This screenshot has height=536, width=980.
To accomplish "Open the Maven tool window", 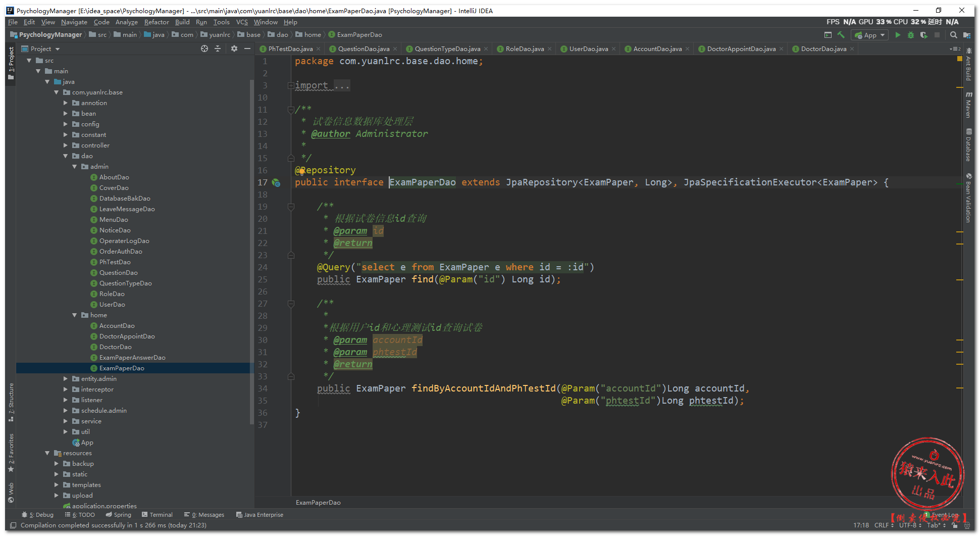I will (968, 105).
